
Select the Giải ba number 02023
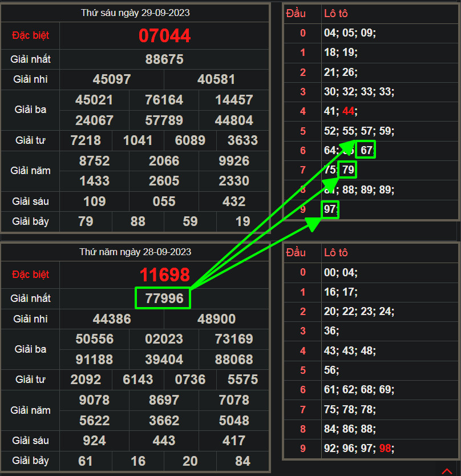(x=164, y=339)
